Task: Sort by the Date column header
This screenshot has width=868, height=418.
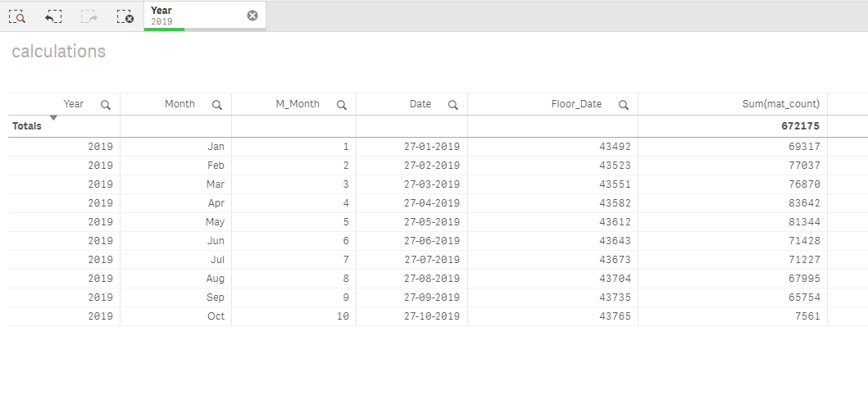Action: [420, 104]
